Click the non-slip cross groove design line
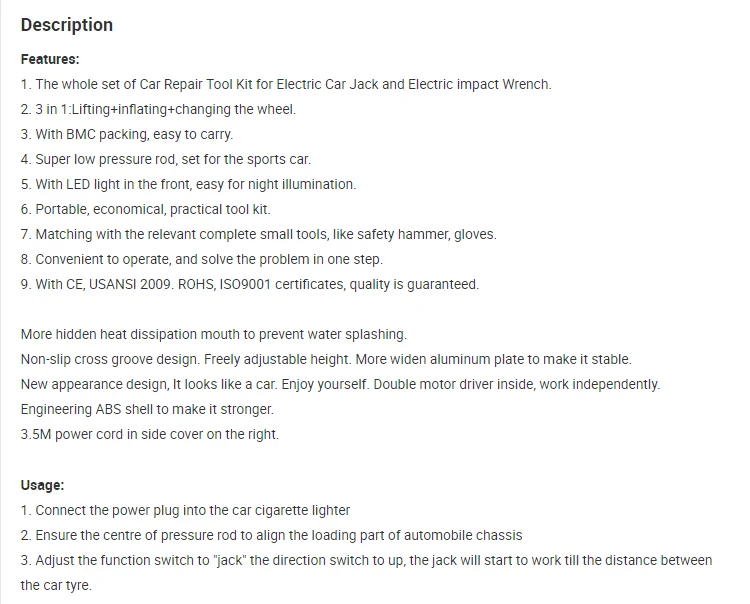750x604 pixels. tap(326, 360)
